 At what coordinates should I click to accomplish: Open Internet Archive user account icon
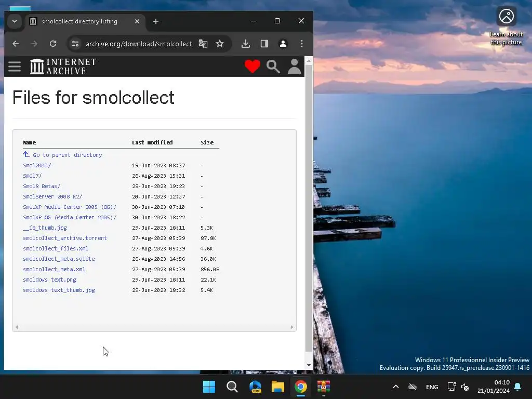coord(294,66)
